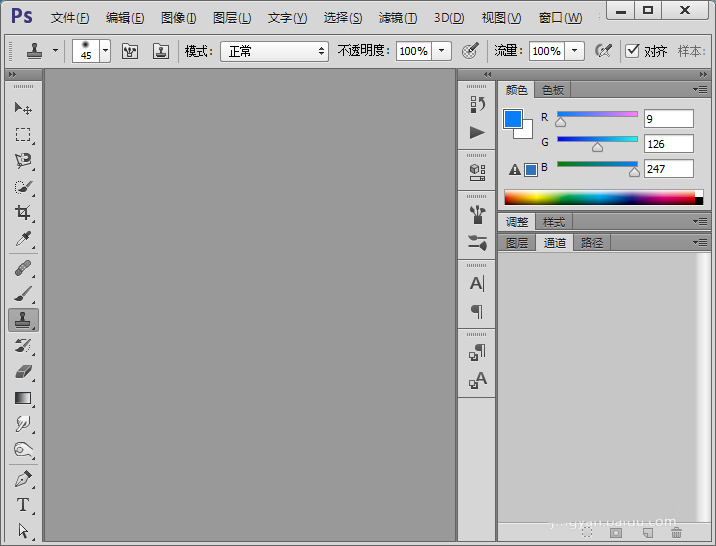Open the History panel icon
The image size is (716, 546).
click(x=477, y=104)
